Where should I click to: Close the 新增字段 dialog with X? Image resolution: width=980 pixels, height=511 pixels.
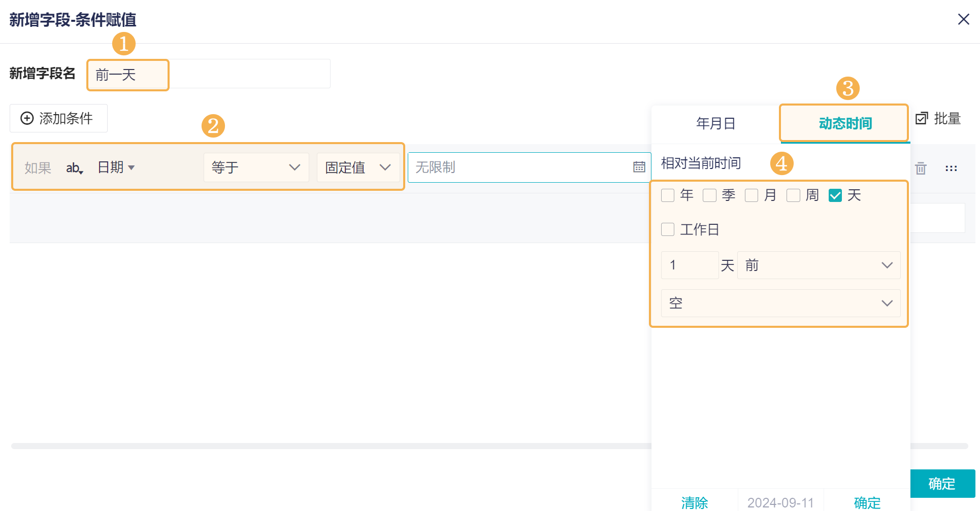(x=963, y=19)
